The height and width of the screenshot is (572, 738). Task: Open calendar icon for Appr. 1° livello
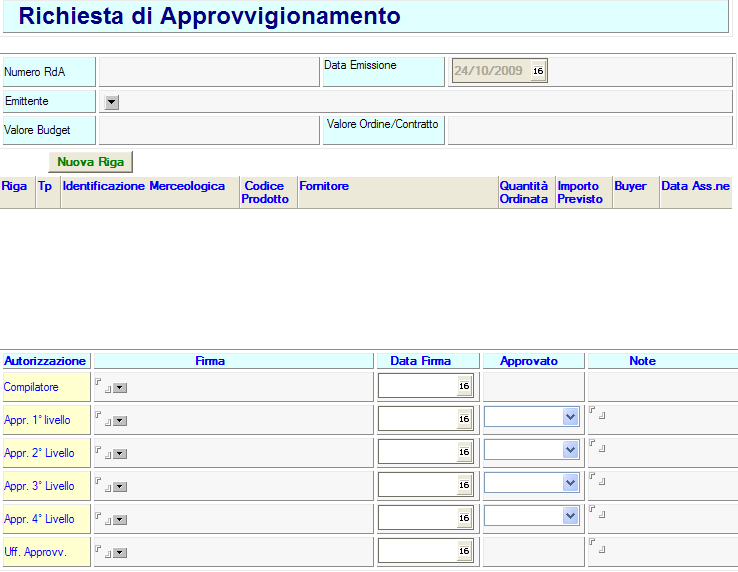pyautogui.click(x=463, y=419)
